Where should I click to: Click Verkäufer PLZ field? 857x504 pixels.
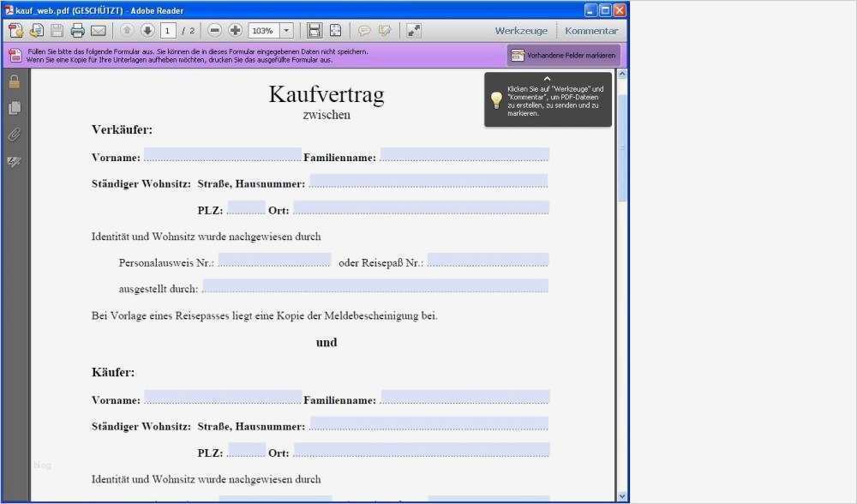pyautogui.click(x=246, y=207)
